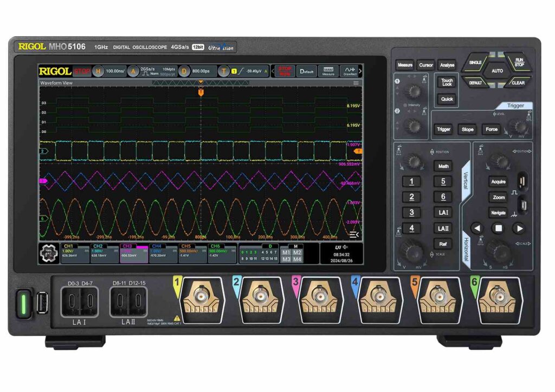Image resolution: width=555 pixels, height=392 pixels.
Task: Toggle channel 5 with the 5 key
Action: coord(443,182)
